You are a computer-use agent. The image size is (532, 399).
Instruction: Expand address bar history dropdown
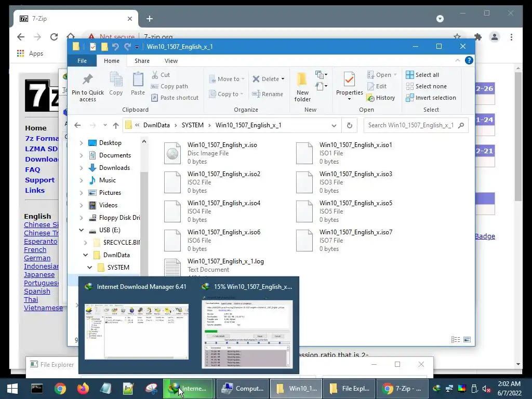334,126
